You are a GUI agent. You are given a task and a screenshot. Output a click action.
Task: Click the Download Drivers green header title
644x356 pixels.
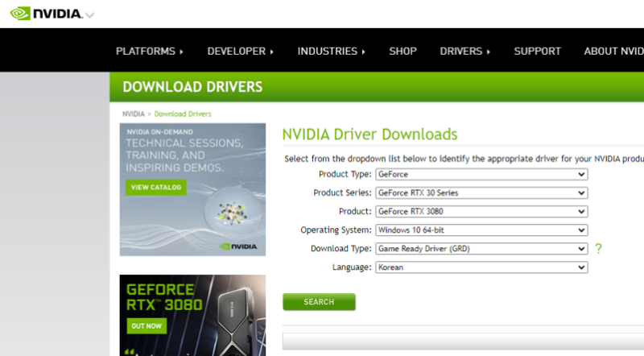pyautogui.click(x=192, y=87)
